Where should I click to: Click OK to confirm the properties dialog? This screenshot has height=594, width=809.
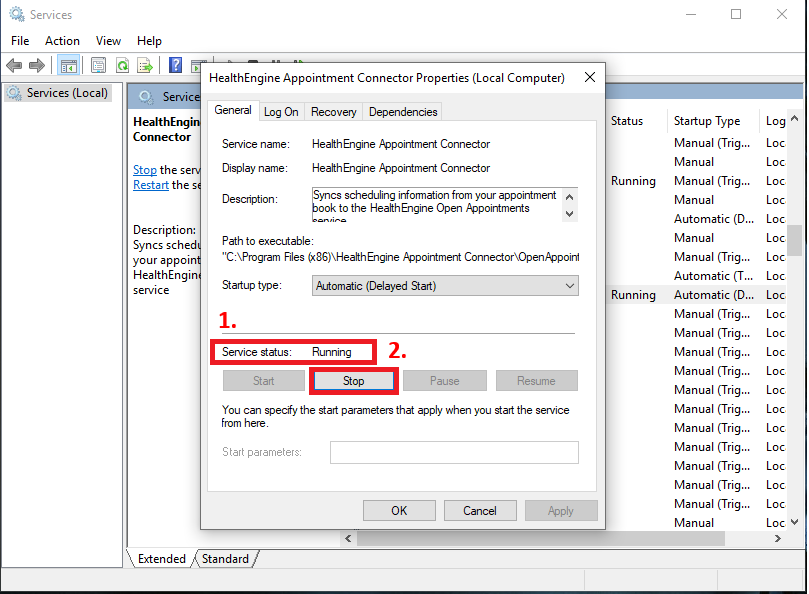[x=399, y=510]
